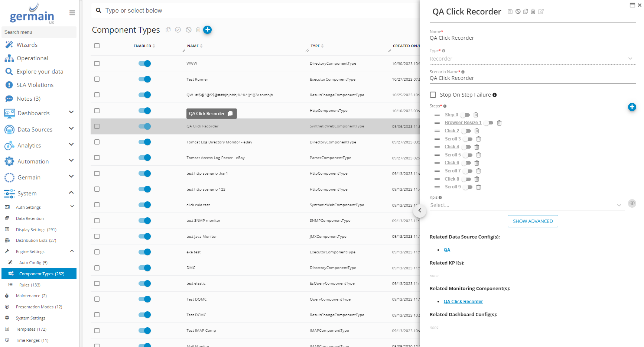Viewport: 644px width, 347px height.
Task: Click the delete icon in QA Click Recorder header
Action: point(533,12)
